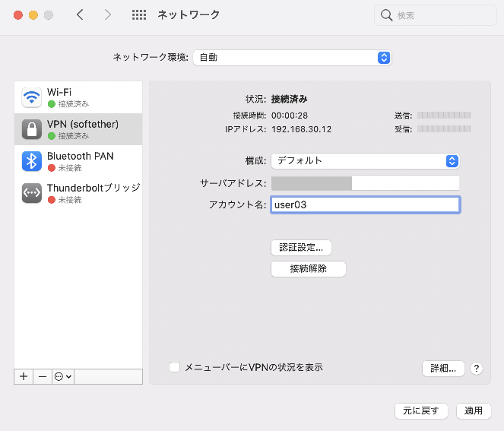Close the ネットワーク window
Image resolution: width=504 pixels, height=431 pixels.
[18, 15]
